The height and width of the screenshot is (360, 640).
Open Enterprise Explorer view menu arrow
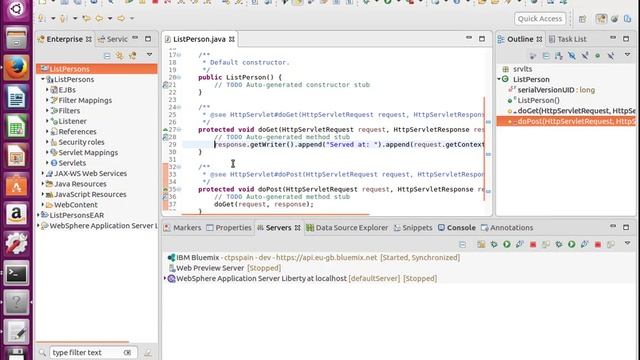[x=149, y=55]
